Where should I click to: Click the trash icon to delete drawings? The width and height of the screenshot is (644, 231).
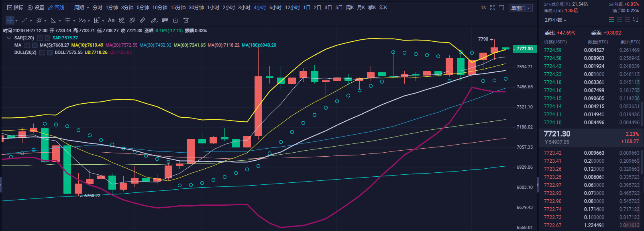click(186, 20)
